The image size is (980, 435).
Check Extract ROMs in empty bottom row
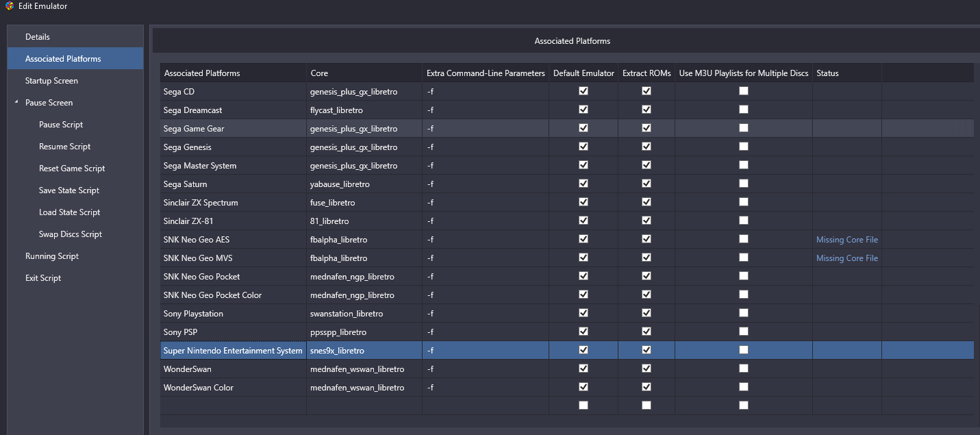pyautogui.click(x=646, y=406)
